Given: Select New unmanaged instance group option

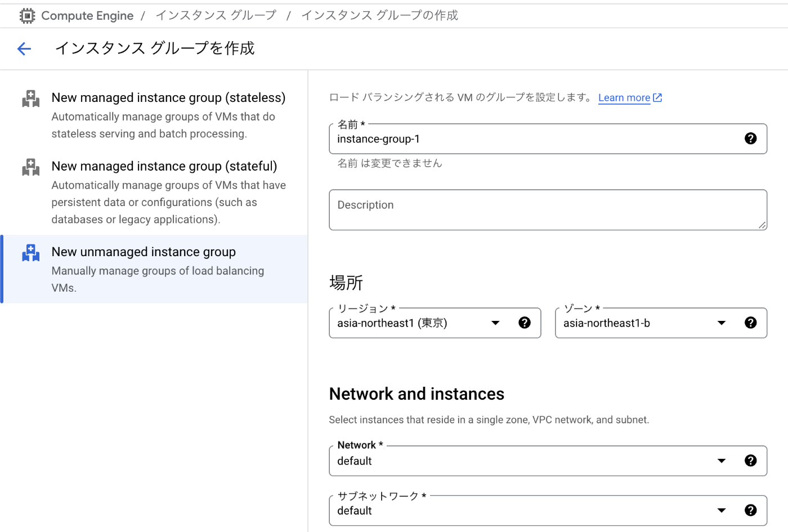Looking at the screenshot, I should 154,269.
